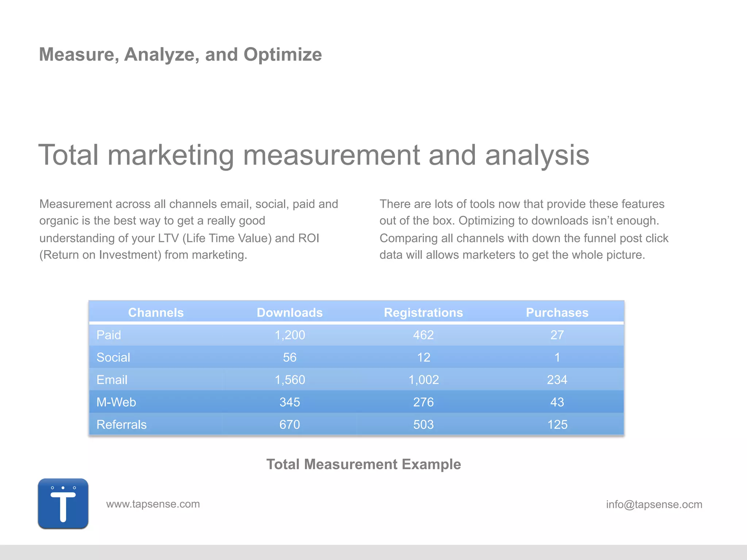This screenshot has height=560, width=747.
Task: Click the Email row label
Action: [112, 380]
